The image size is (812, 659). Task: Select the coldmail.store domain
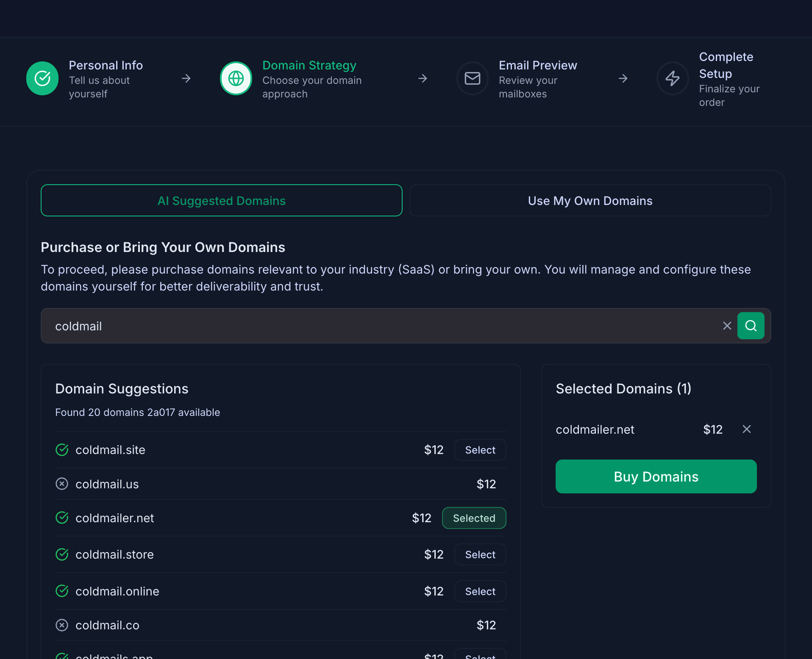[x=480, y=554]
